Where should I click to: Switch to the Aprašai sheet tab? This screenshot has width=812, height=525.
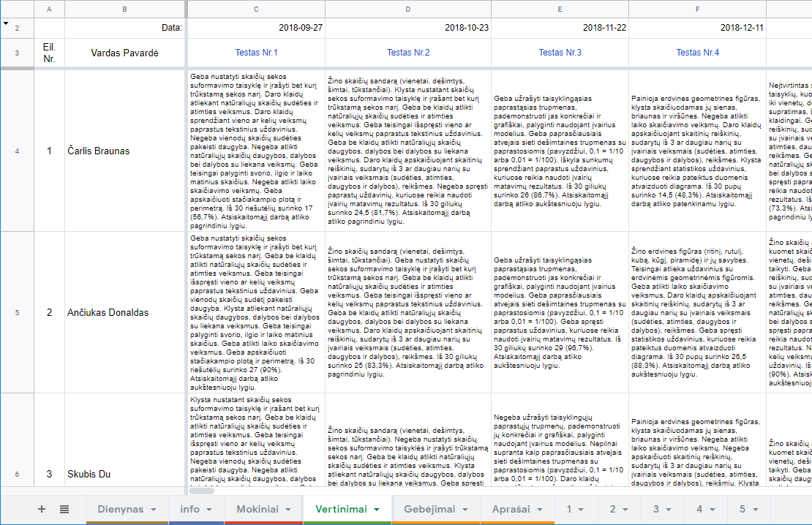tap(516, 509)
